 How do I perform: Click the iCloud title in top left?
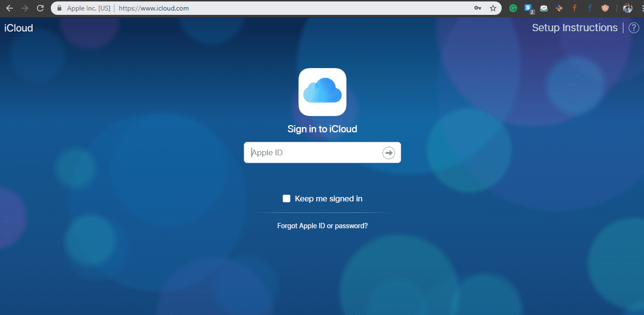18,28
